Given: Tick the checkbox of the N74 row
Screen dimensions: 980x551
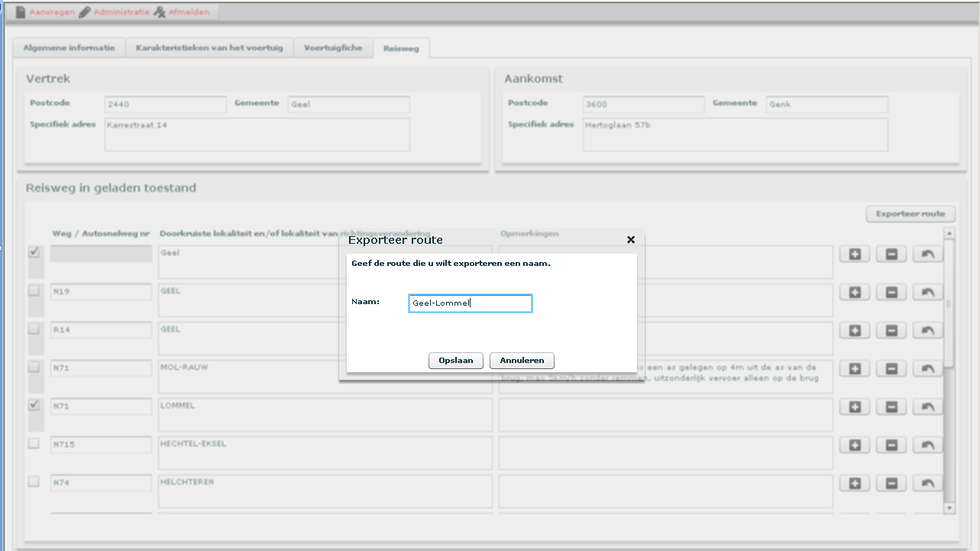Looking at the screenshot, I should tap(34, 481).
